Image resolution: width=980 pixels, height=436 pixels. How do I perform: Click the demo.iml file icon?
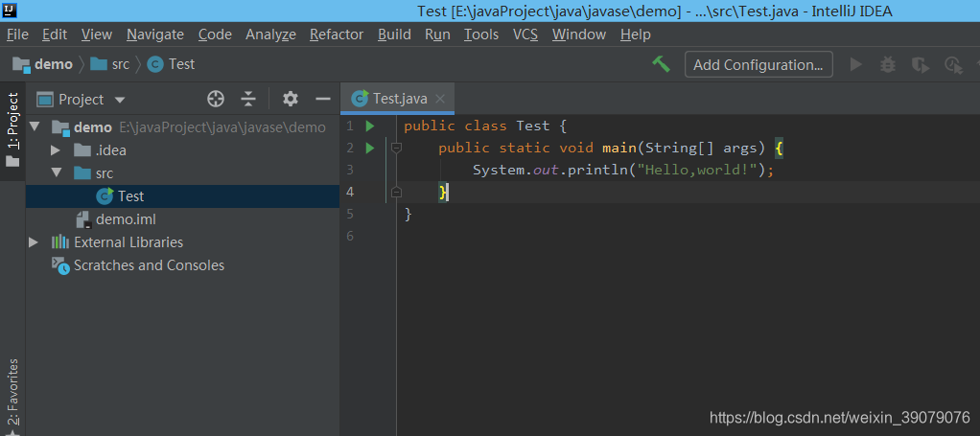coord(83,219)
